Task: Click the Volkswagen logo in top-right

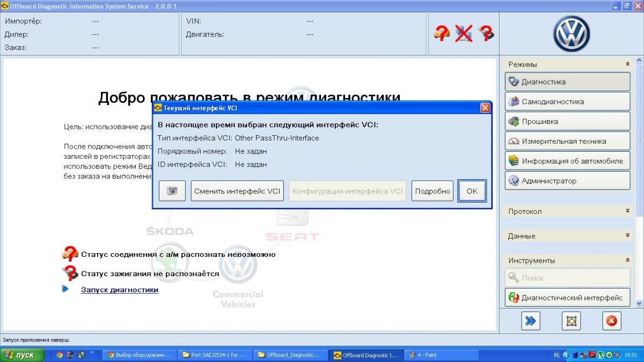Action: tap(572, 34)
